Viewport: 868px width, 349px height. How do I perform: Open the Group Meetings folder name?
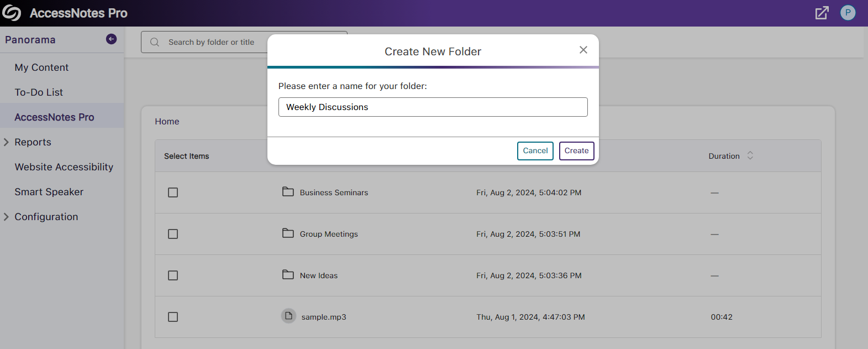click(x=329, y=234)
